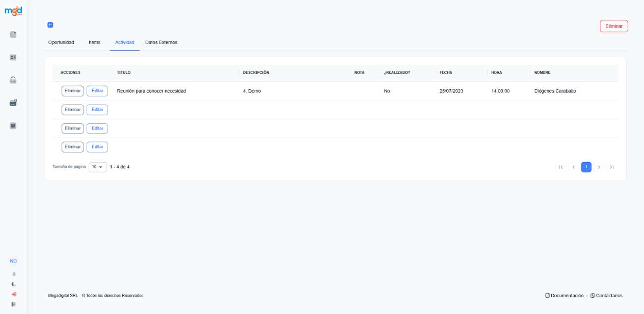Open the ND user avatar menu
The image size is (644, 314).
(x=13, y=261)
